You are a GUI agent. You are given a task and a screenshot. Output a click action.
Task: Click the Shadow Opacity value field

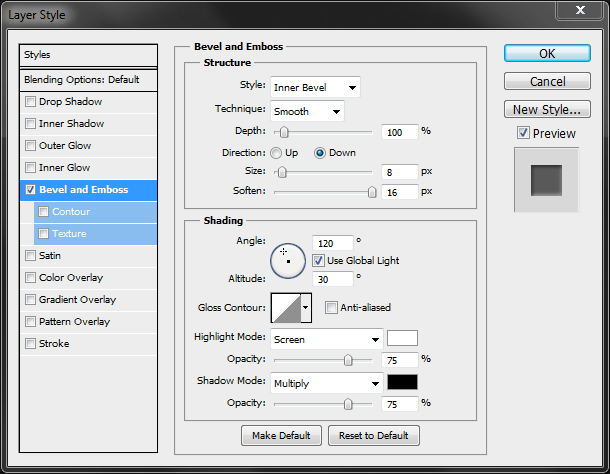point(400,404)
